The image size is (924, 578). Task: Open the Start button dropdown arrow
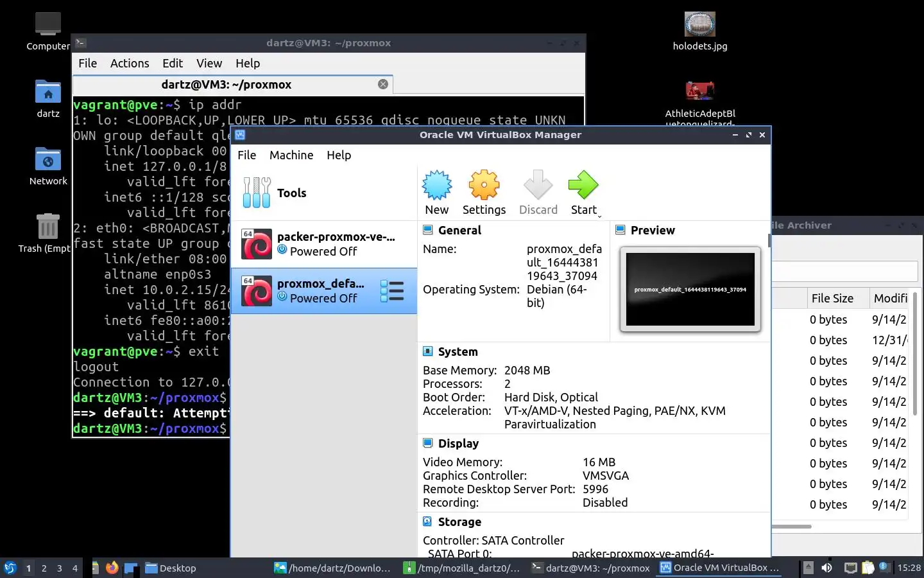coord(599,216)
